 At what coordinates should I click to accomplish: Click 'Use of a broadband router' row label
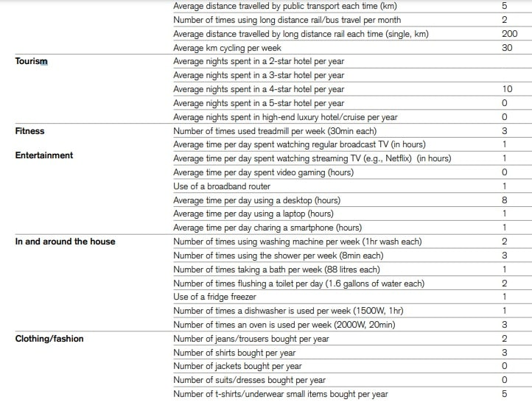pos(222,186)
